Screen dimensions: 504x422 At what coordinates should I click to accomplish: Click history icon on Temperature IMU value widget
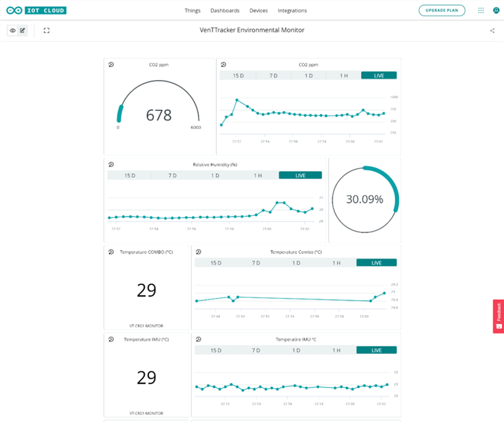(111, 339)
